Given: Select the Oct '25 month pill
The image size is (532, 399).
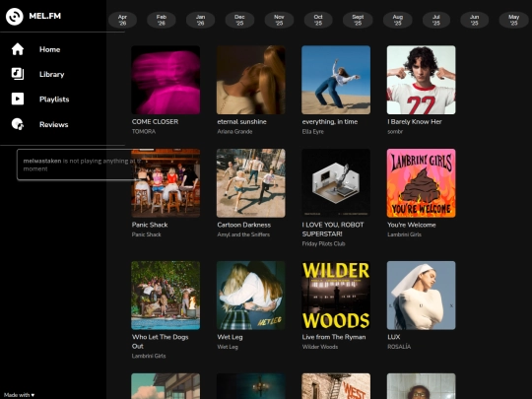Looking at the screenshot, I should [318, 20].
